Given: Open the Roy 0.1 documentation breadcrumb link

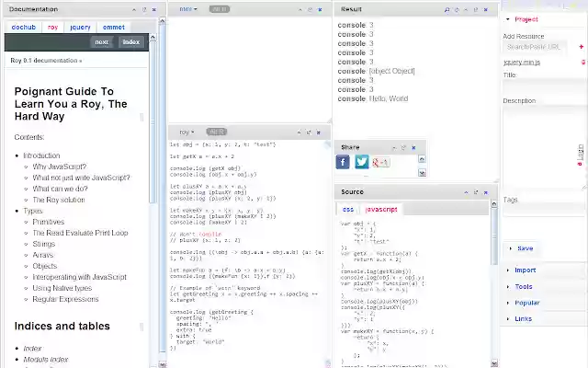Looking at the screenshot, I should 44,61.
